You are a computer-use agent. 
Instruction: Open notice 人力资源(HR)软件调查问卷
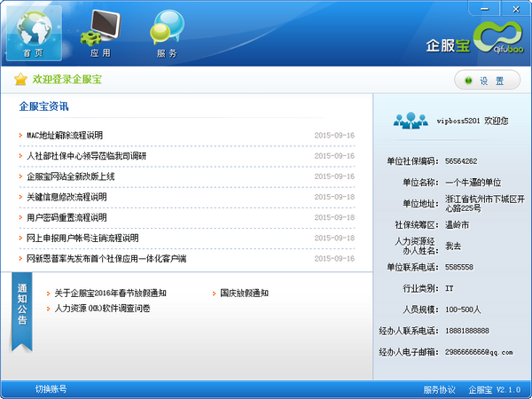103,309
